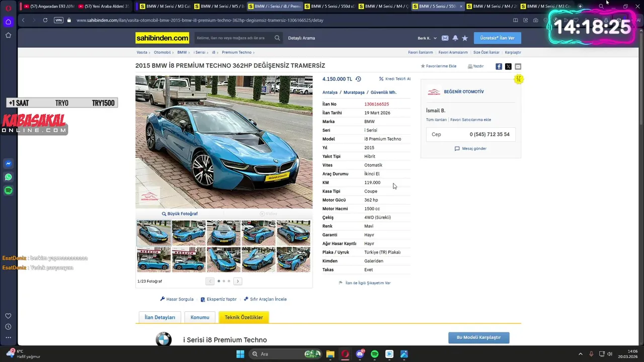Image resolution: width=644 pixels, height=362 pixels.
Task: Click Favori İlanlarım link
Action: 420,52
